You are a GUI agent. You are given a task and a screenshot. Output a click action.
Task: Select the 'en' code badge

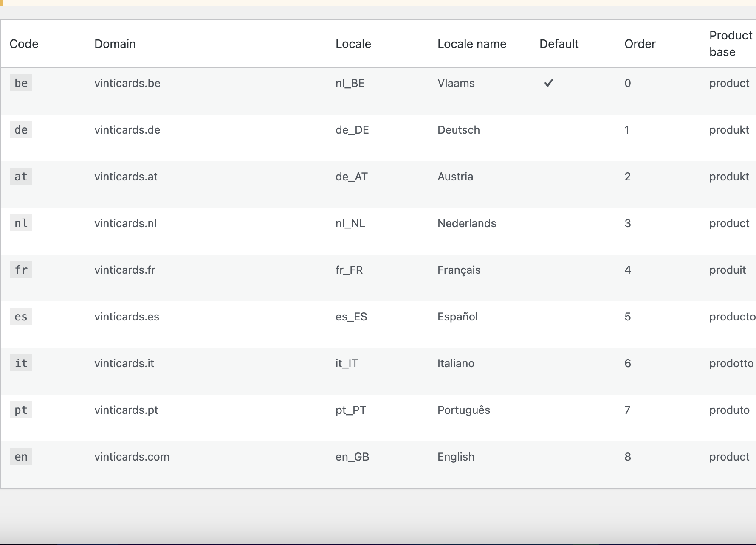[21, 457]
